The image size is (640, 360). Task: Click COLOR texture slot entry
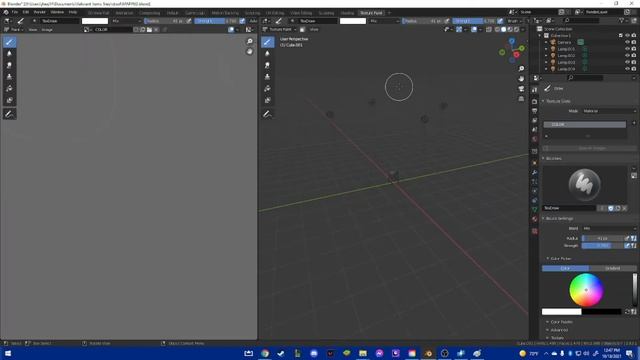[x=585, y=124]
